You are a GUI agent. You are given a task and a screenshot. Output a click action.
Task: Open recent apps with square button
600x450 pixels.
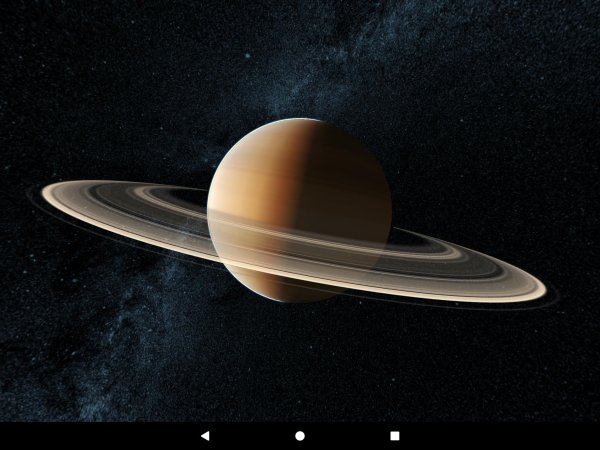pos(395,436)
